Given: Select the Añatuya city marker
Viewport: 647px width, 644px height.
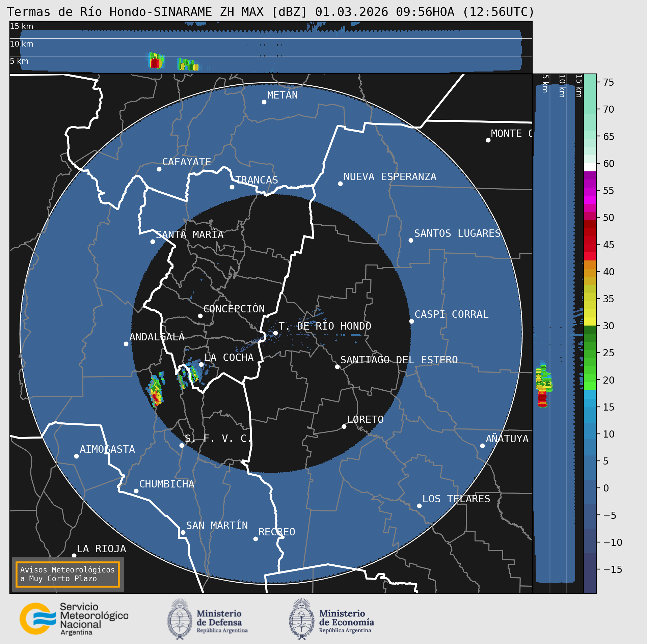Looking at the screenshot, I should [482, 446].
